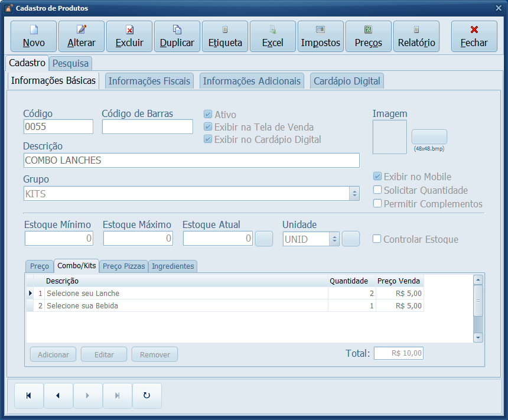Click Remover to remove combo item
The width and height of the screenshot is (508, 420).
pyautogui.click(x=155, y=354)
